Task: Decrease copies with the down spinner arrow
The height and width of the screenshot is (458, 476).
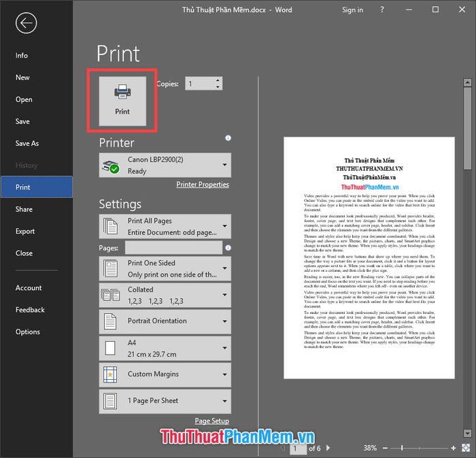Action: click(x=218, y=87)
